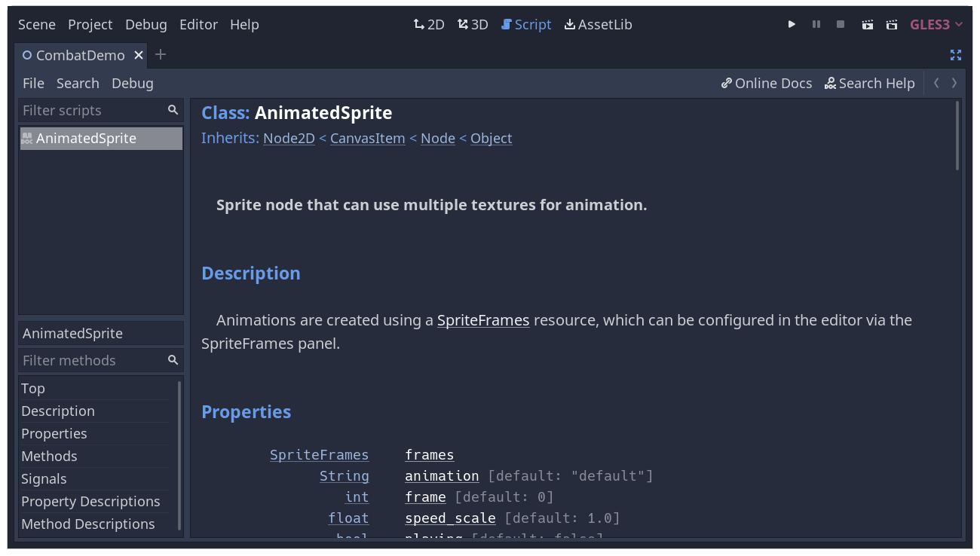
Task: Open the SpriteFrames resource link
Action: click(482, 319)
